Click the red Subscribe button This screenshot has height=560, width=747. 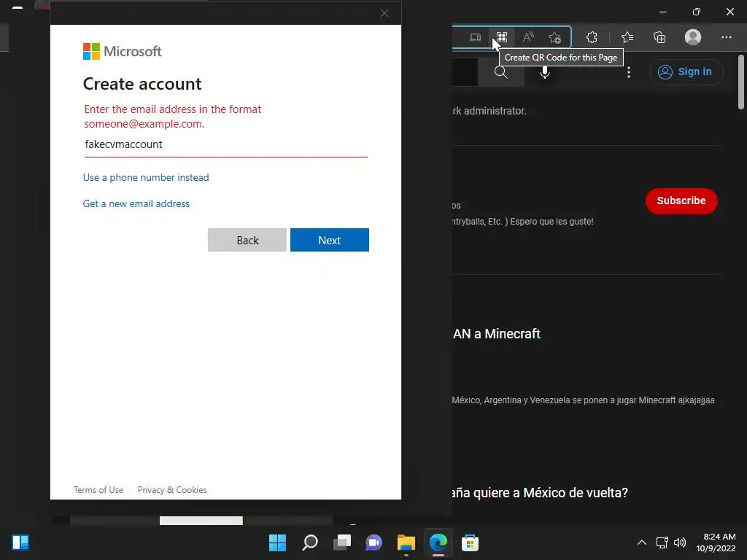[681, 201]
